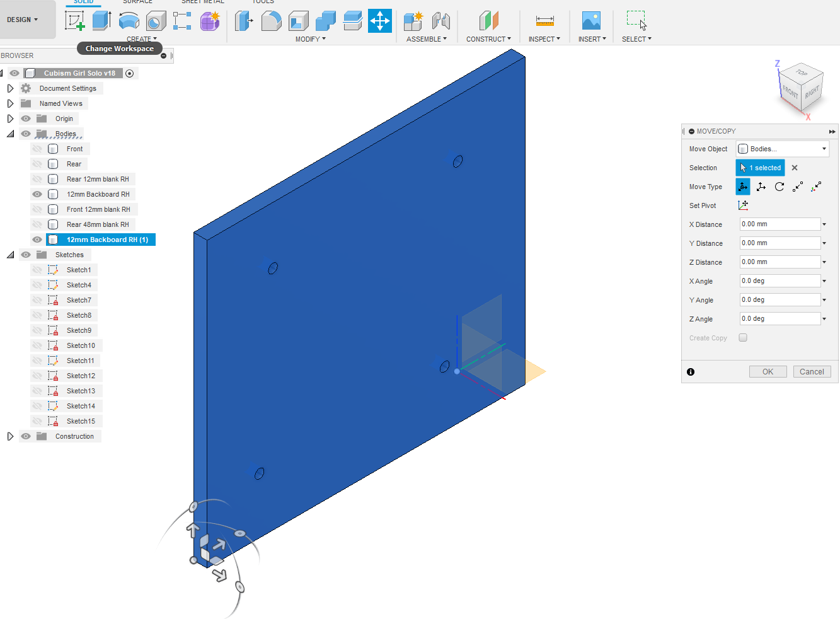Select the Extrude tool
The width and height of the screenshot is (840, 619).
coord(101,21)
